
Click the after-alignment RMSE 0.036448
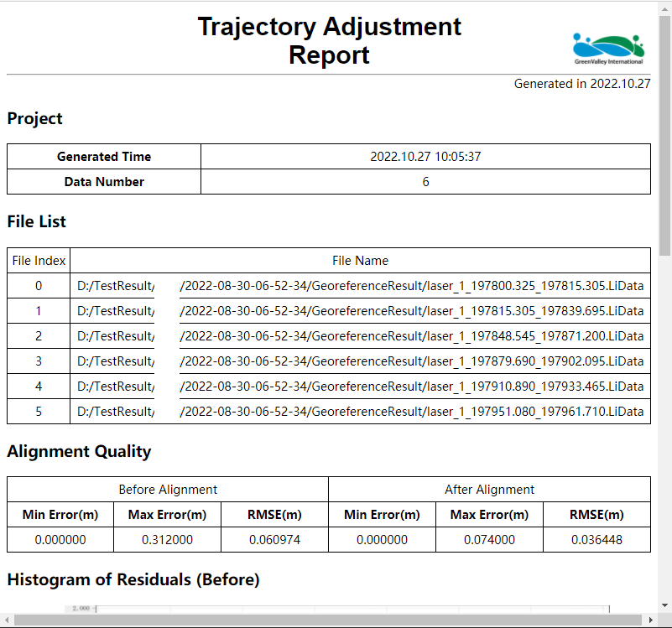pyautogui.click(x=596, y=540)
